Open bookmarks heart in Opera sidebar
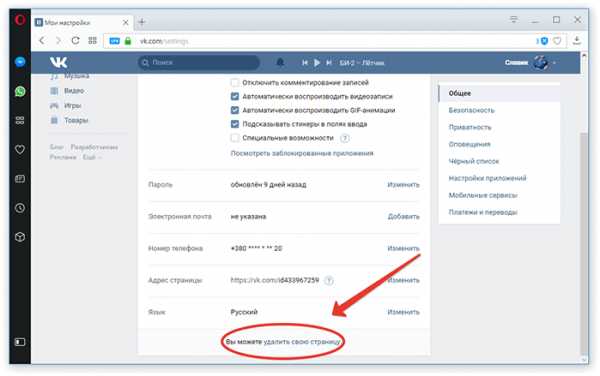The image size is (600, 376). point(20,149)
